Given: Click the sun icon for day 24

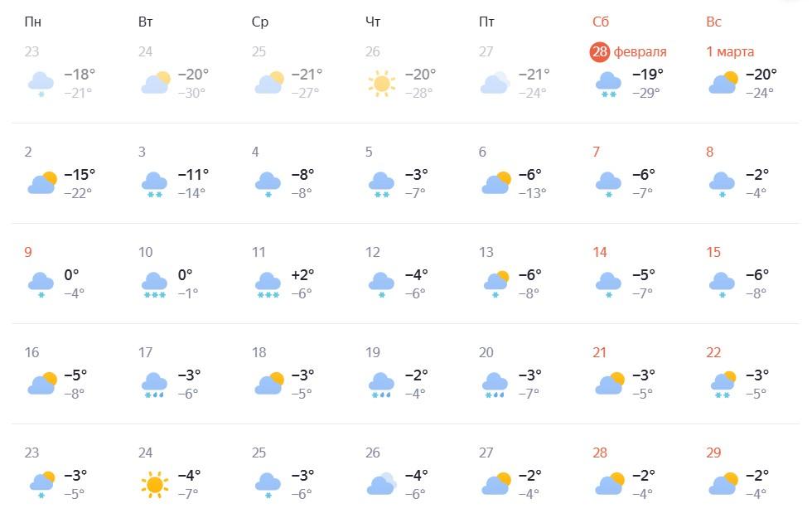Looking at the screenshot, I should pyautogui.click(x=154, y=483).
